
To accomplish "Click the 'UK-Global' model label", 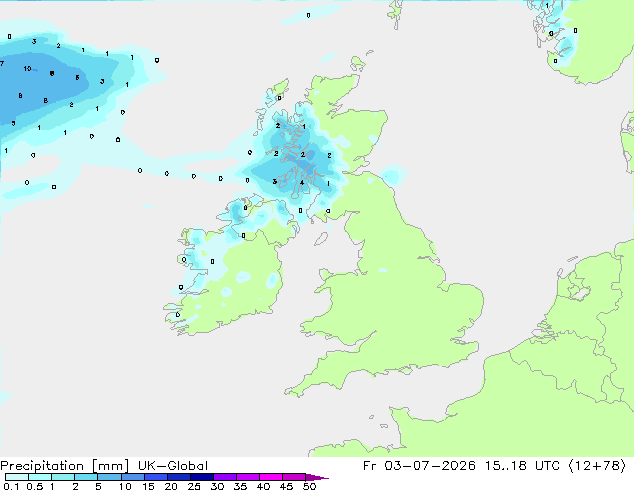I will coord(173,466).
